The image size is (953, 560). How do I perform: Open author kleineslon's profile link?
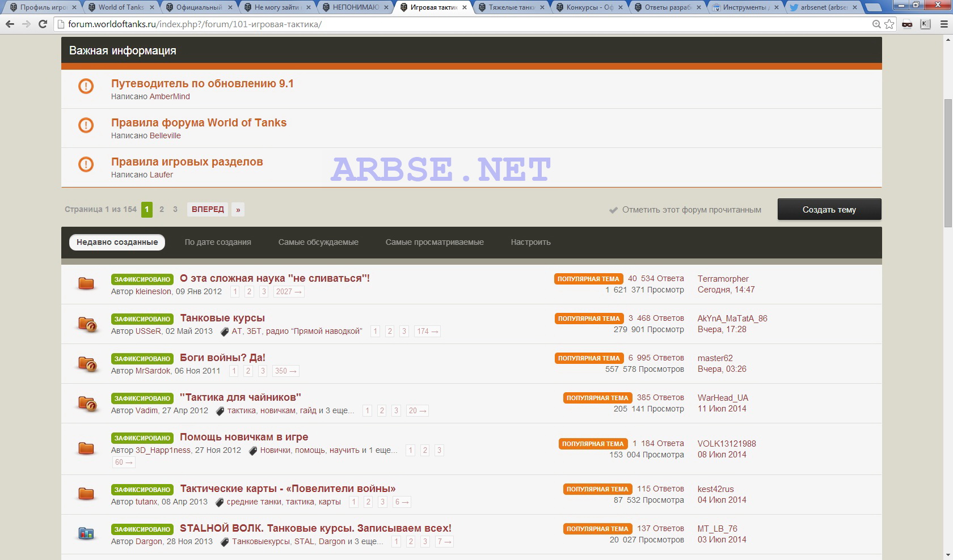coord(153,291)
